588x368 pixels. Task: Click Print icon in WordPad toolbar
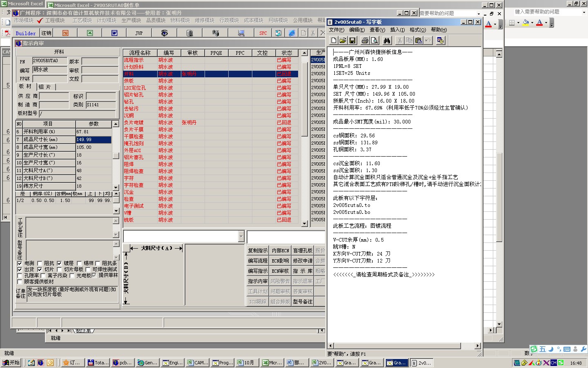365,40
